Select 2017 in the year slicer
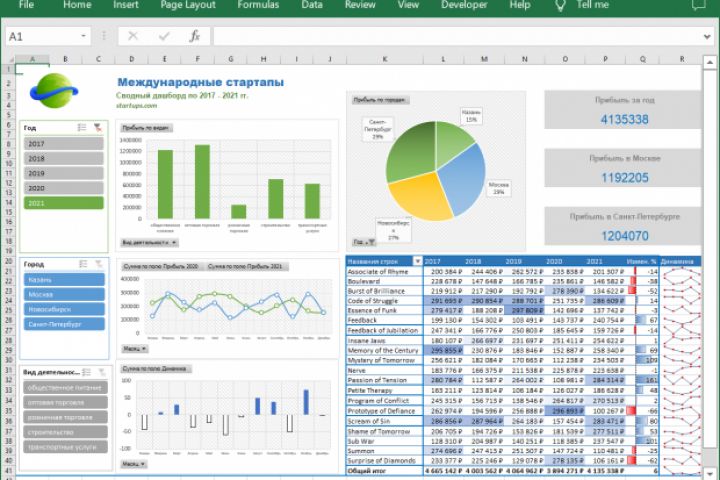Viewport: 720px width, 480px height. coord(63,144)
